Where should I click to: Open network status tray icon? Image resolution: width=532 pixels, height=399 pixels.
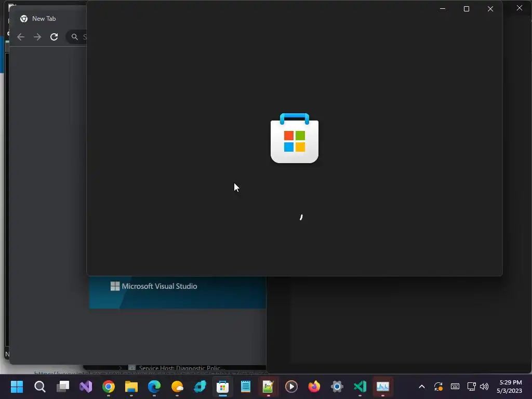(x=471, y=387)
